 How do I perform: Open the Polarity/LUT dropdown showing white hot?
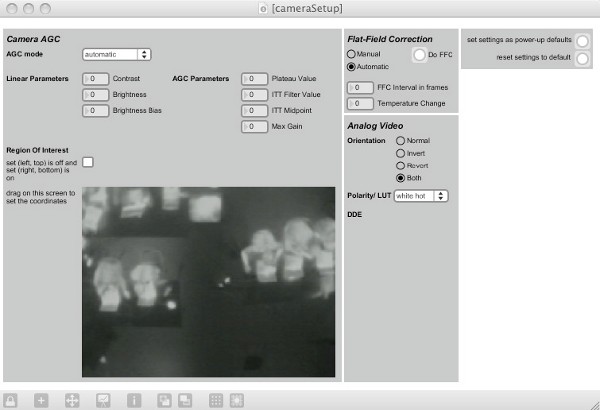pos(421,196)
